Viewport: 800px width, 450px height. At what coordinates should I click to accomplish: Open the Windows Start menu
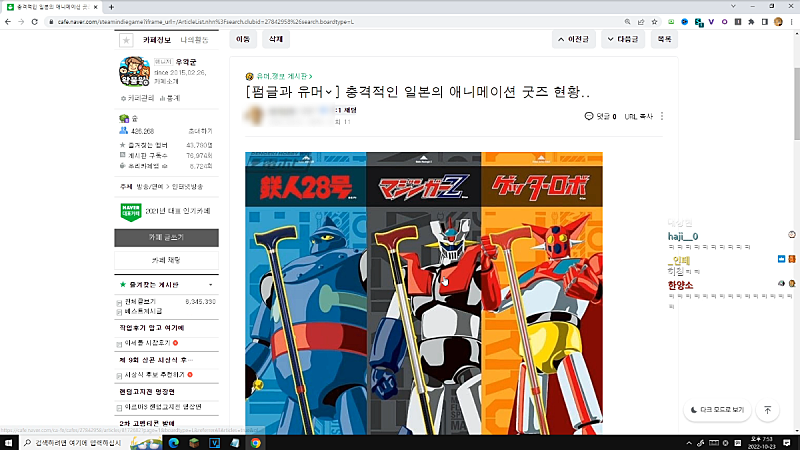[x=8, y=442]
